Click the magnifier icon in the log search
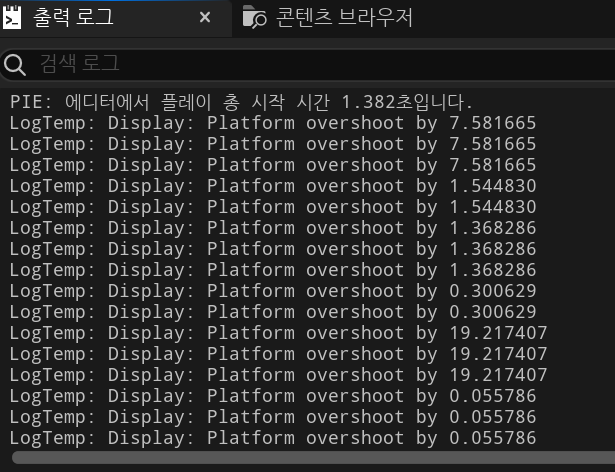 pos(15,65)
